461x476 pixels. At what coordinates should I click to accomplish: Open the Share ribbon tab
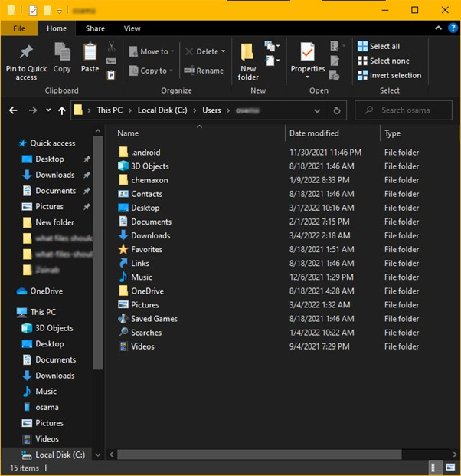(95, 28)
